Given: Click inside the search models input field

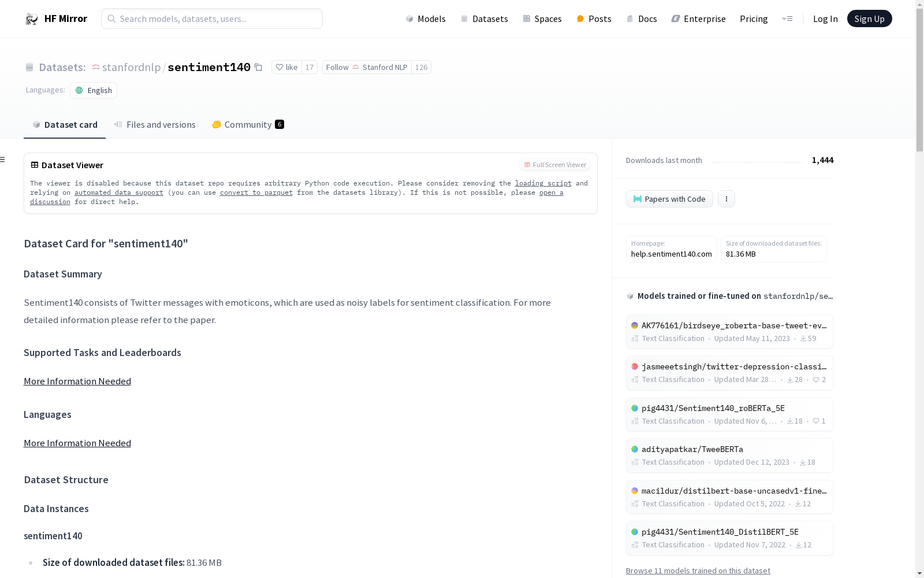Looking at the screenshot, I should tap(212, 18).
